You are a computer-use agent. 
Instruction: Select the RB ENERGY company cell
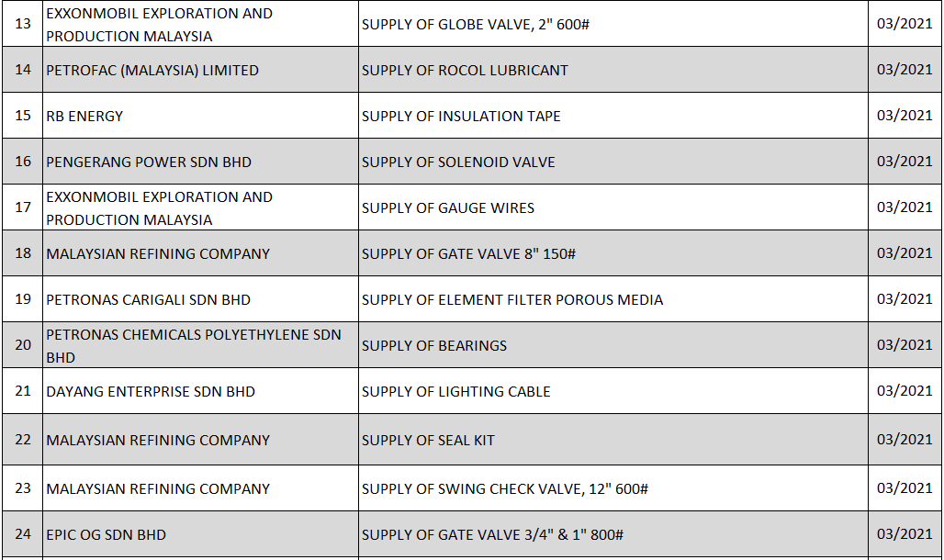click(x=84, y=117)
